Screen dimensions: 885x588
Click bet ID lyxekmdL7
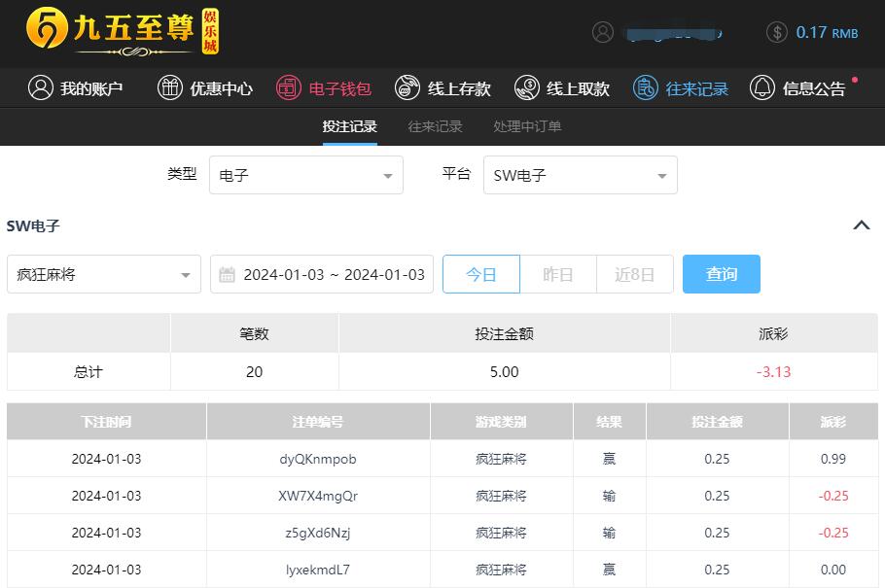click(318, 570)
